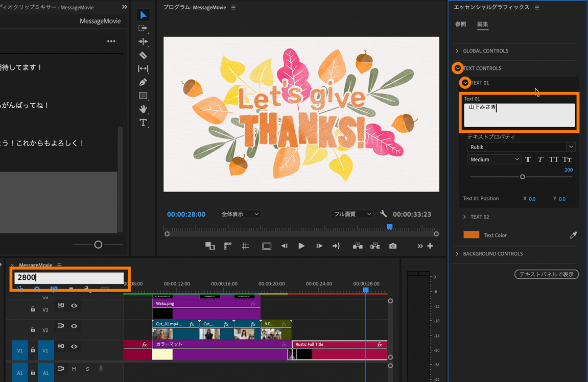588x382 pixels.
Task: Select the Selection tool arrow
Action: click(143, 15)
